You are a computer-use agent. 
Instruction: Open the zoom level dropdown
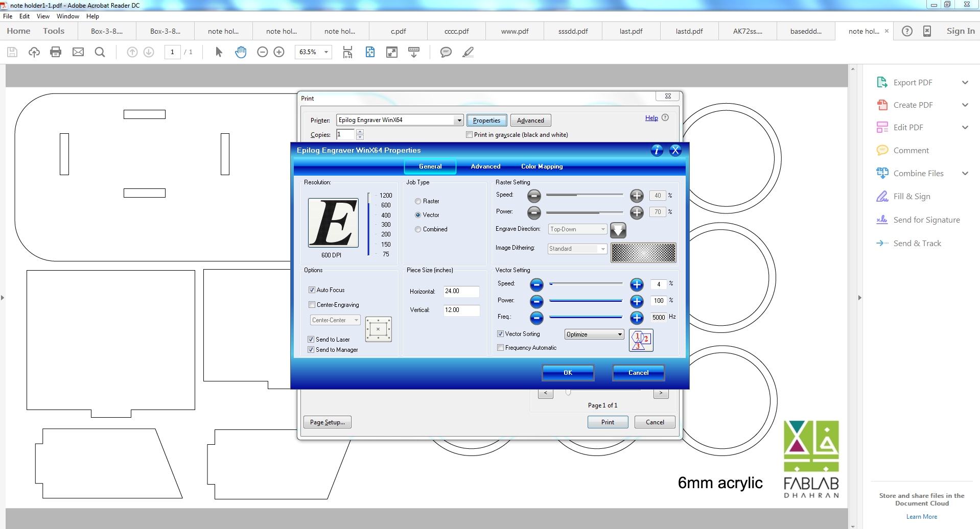326,52
